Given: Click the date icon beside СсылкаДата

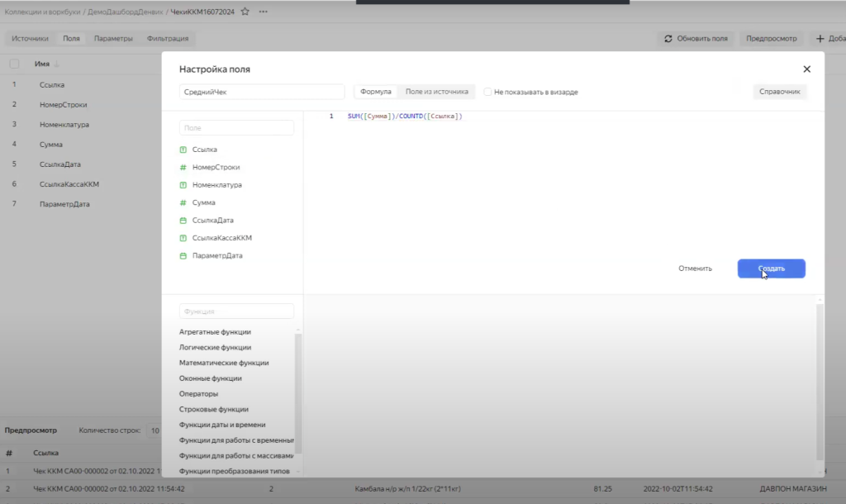Looking at the screenshot, I should point(183,221).
